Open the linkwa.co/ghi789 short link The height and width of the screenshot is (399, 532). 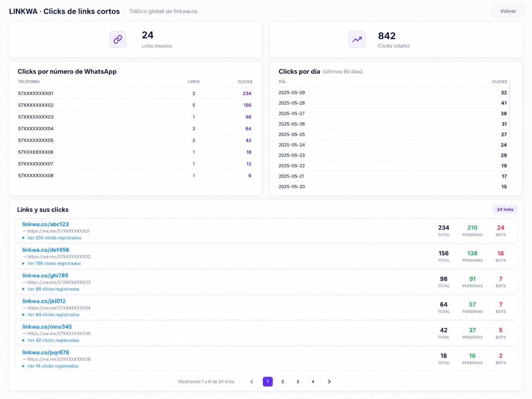point(45,276)
